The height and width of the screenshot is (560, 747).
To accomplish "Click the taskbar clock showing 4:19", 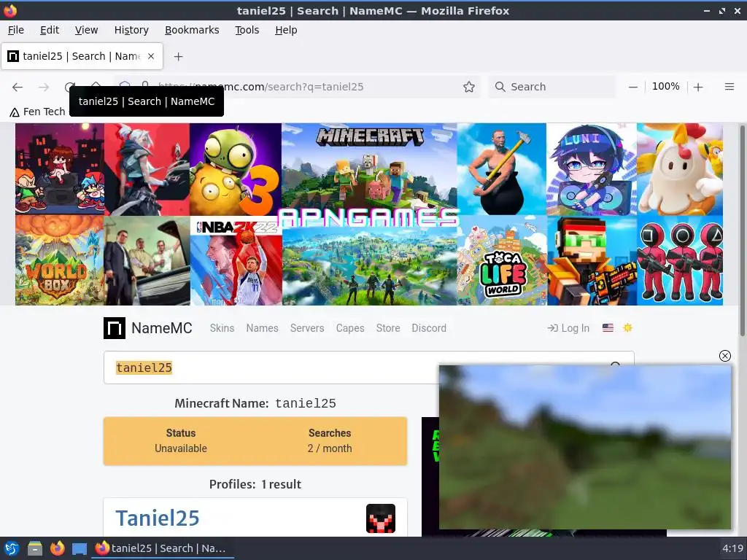I will 732,548.
